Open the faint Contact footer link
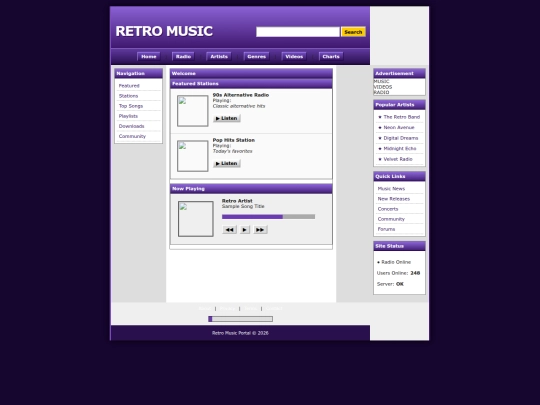The height and width of the screenshot is (405, 540). click(x=274, y=309)
